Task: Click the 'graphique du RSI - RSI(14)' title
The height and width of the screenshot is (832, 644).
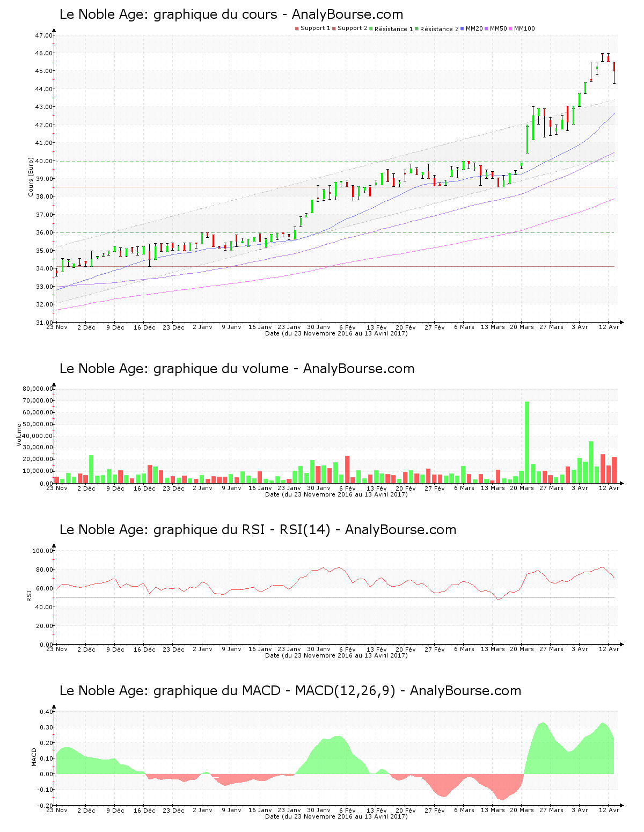Action: click(x=258, y=530)
